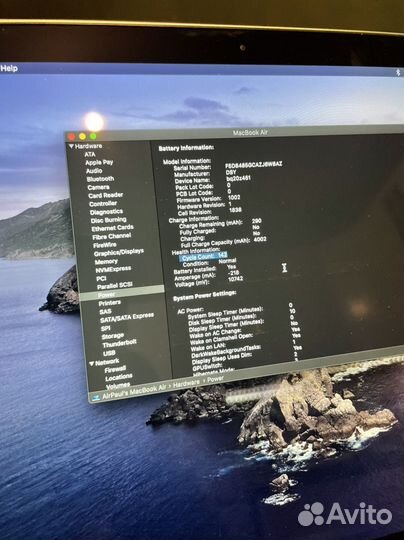
Task: Select FireWire in the sidebar
Action: pyautogui.click(x=105, y=245)
